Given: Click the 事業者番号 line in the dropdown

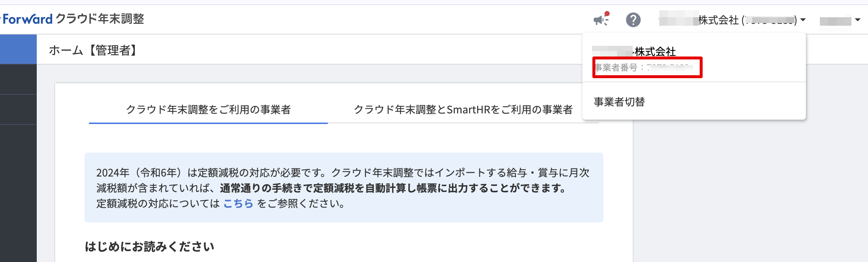Looking at the screenshot, I should click(x=643, y=68).
